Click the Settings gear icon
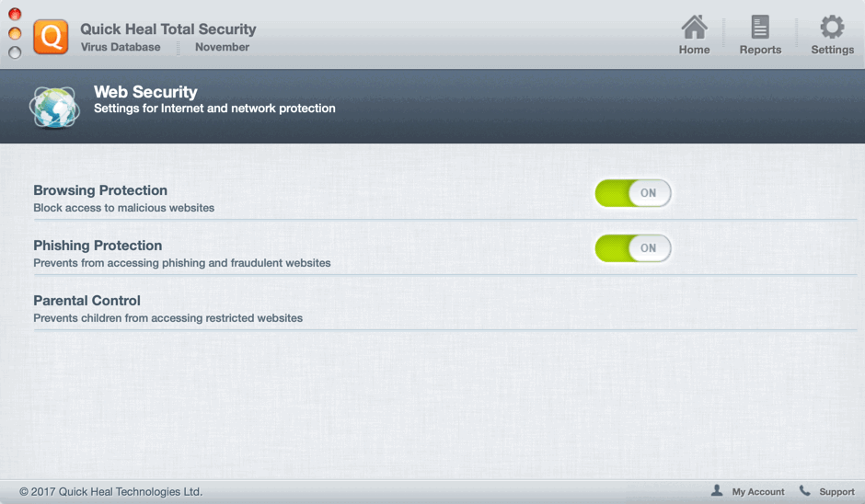Image resolution: width=865 pixels, height=504 pixels. point(832,27)
